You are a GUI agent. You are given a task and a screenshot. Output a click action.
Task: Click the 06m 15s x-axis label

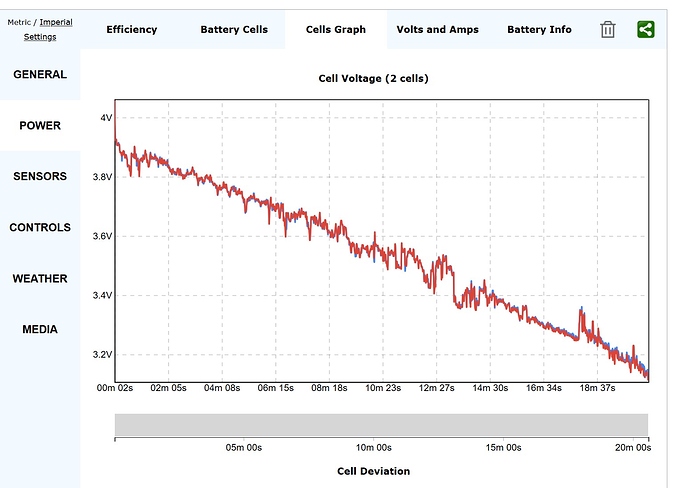pos(275,388)
